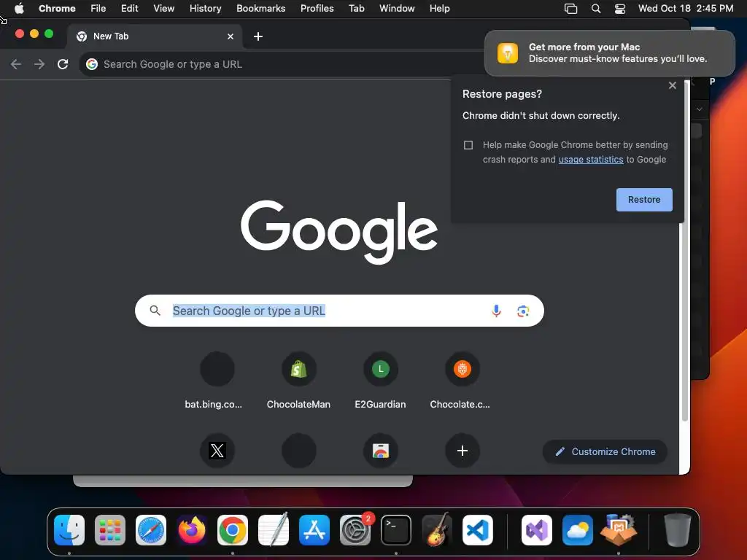Enable sending crash reports checkbox
Image resolution: width=747 pixels, height=560 pixels.
[468, 145]
